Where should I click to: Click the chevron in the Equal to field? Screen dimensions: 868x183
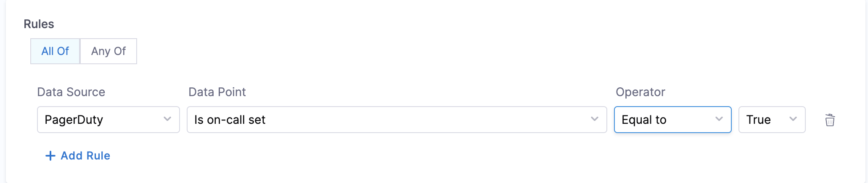[719, 119]
